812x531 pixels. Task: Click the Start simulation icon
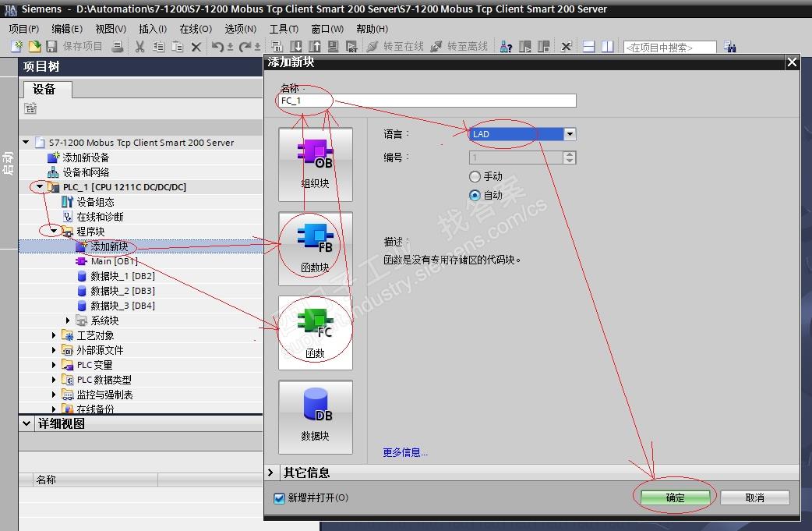pyautogui.click(x=333, y=47)
